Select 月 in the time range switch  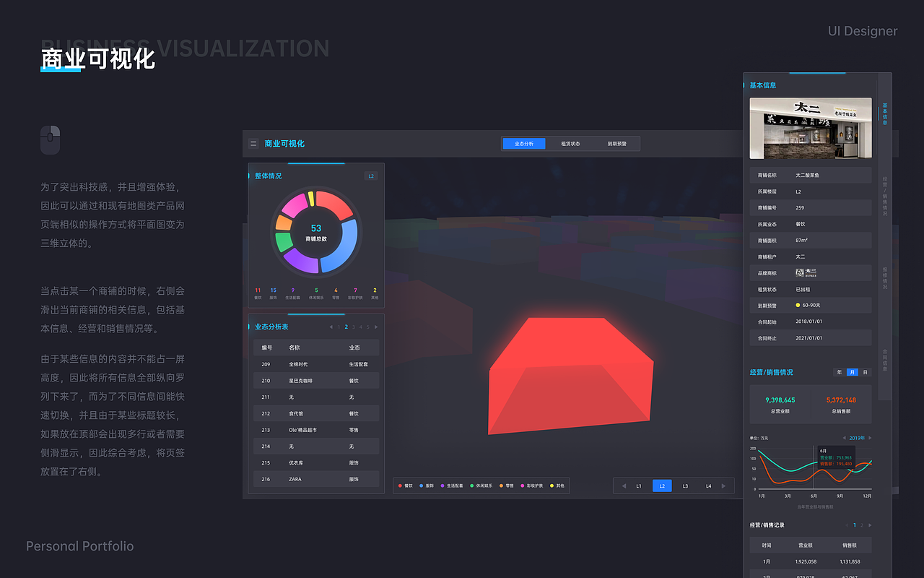click(x=853, y=372)
